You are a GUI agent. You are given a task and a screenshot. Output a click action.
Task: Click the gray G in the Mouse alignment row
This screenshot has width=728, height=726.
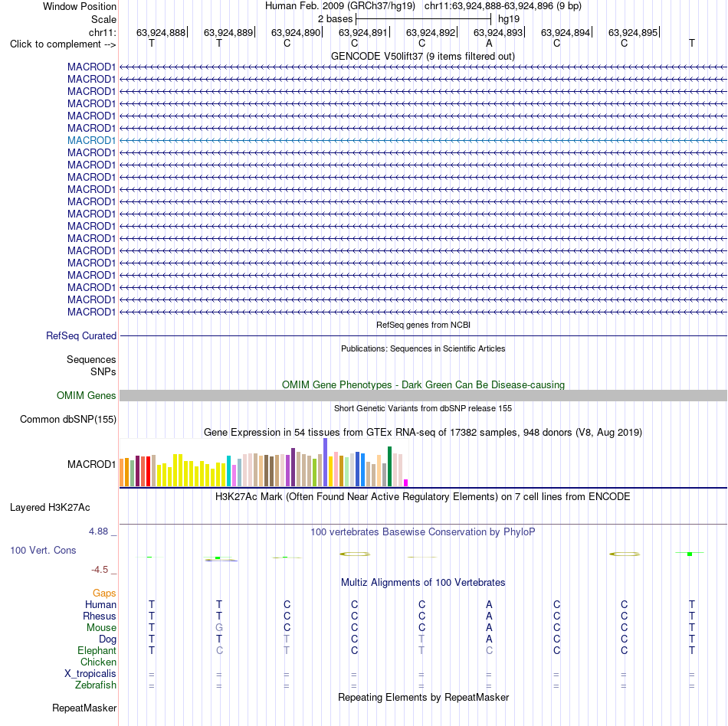coord(219,628)
